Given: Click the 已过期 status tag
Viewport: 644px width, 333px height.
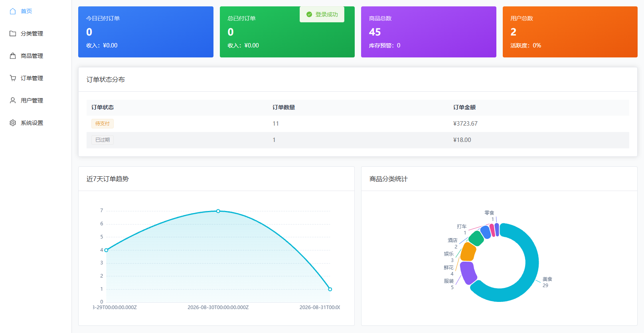Looking at the screenshot, I should tap(103, 140).
